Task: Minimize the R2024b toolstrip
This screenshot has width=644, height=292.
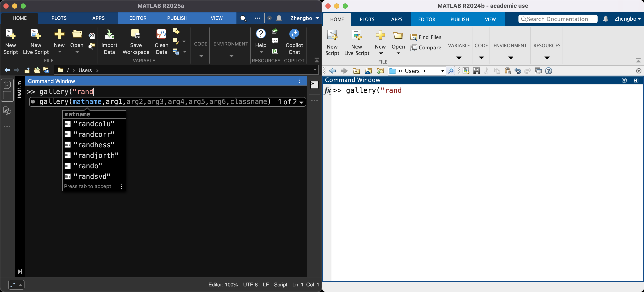Action: coord(638,61)
